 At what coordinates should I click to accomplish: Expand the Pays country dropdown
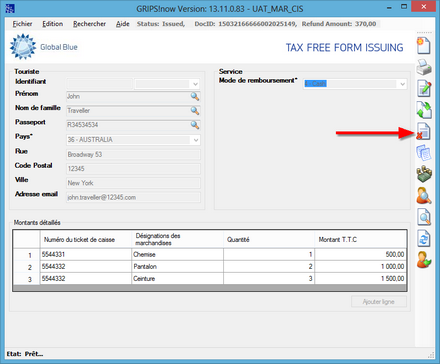click(196, 140)
